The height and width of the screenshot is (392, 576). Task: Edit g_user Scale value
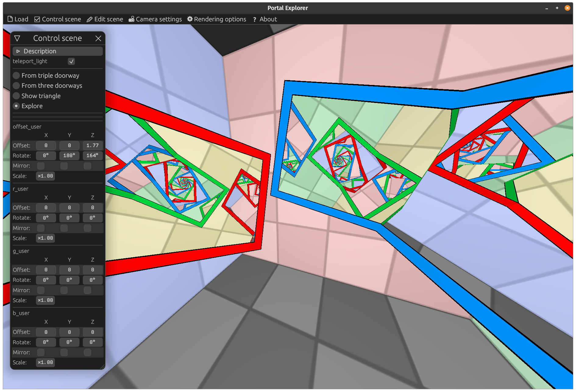45,300
